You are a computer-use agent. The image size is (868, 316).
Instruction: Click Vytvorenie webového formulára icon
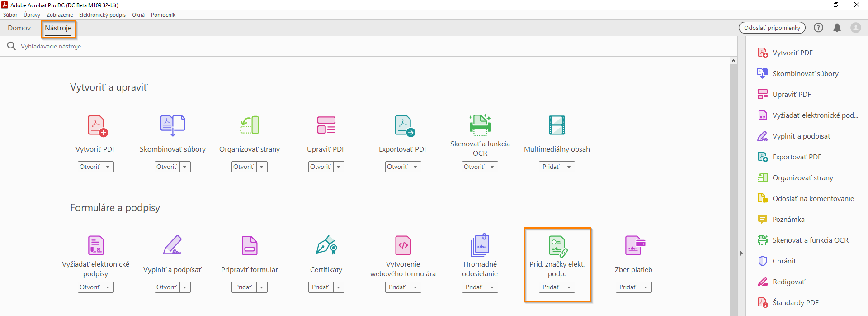[x=403, y=245]
